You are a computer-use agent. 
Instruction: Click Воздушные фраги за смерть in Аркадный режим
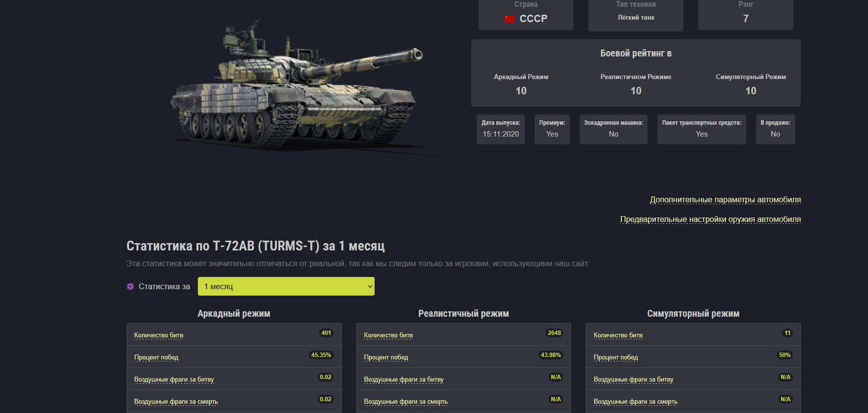pos(176,402)
